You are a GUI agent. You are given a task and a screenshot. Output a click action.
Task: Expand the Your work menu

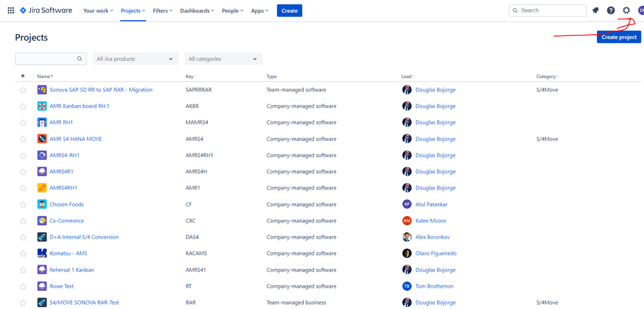(98, 11)
